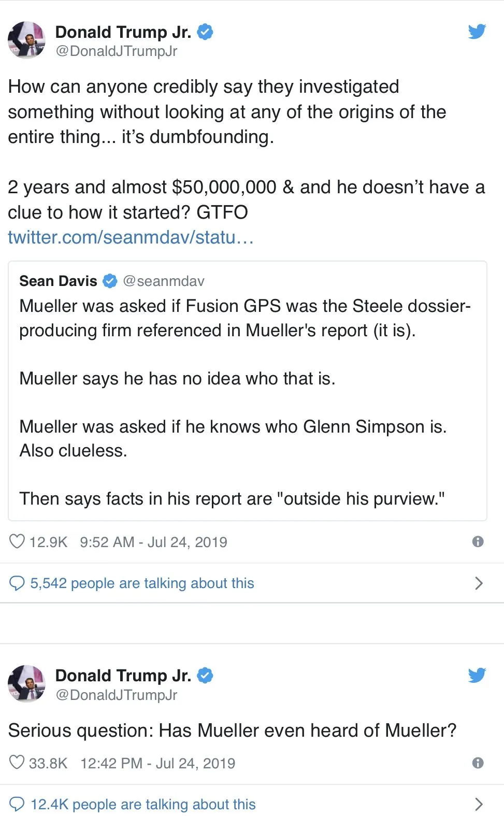Open '5,542 people are talking about this'
This screenshot has height=816, width=504.
pyautogui.click(x=142, y=583)
